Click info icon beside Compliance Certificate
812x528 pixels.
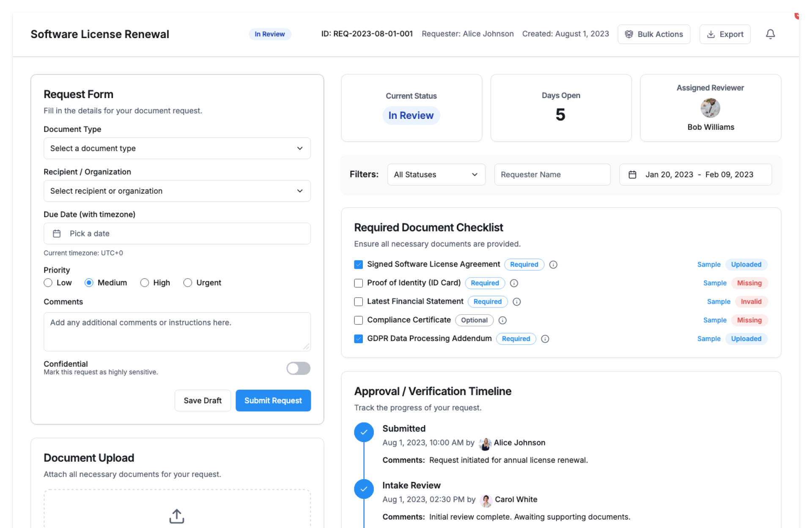click(x=502, y=320)
